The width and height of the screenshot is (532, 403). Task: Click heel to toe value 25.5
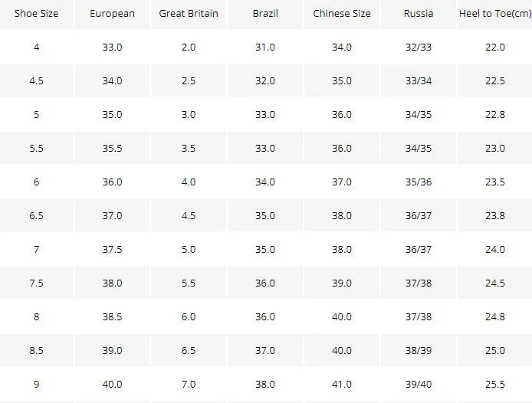(x=495, y=385)
